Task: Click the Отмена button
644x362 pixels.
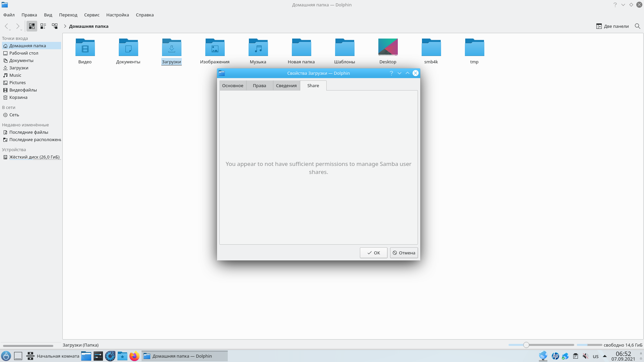Action: pyautogui.click(x=404, y=253)
